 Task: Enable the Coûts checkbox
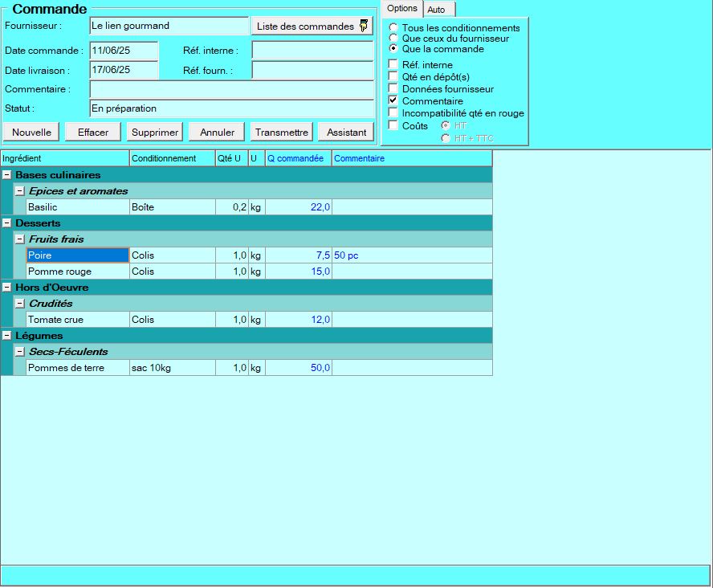(393, 125)
